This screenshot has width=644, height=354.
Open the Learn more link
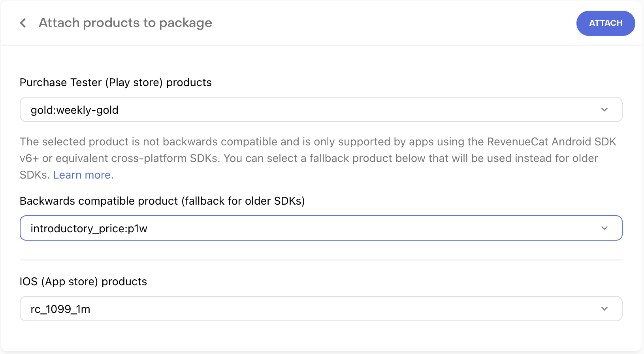tap(82, 175)
